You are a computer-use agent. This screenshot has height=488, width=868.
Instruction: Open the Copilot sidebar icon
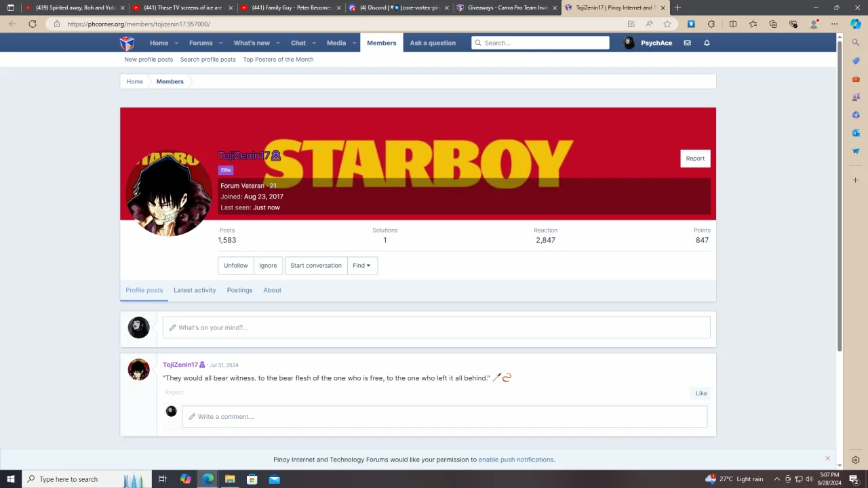tap(856, 24)
